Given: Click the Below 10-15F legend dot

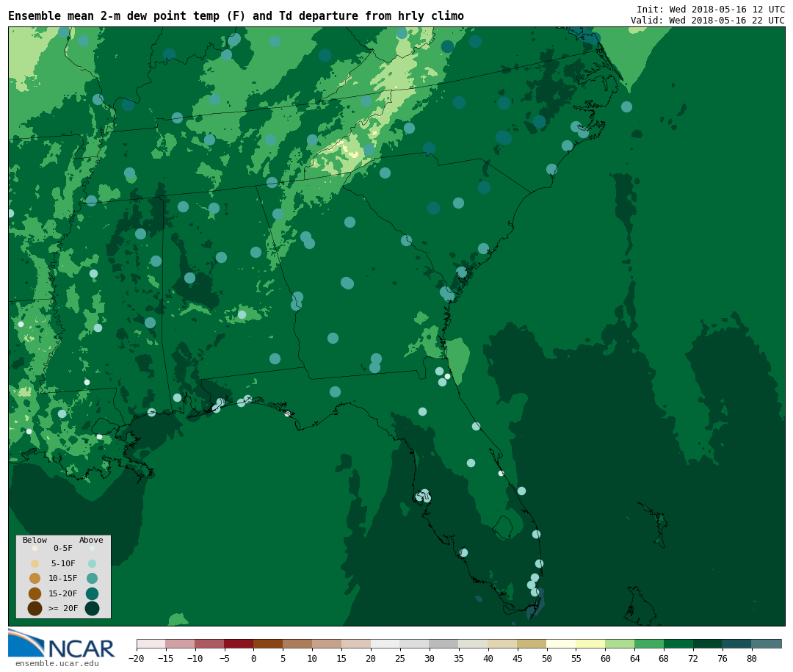Looking at the screenshot, I should click(35, 579).
